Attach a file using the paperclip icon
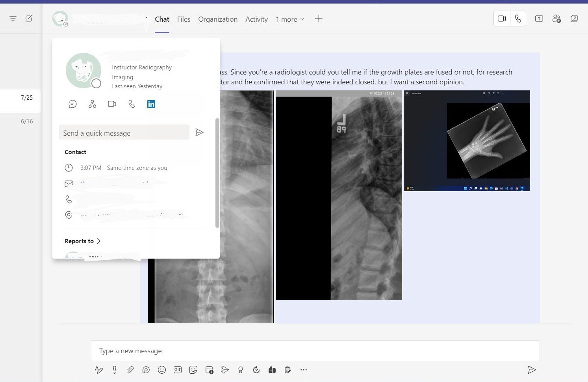This screenshot has height=382, width=588. [x=130, y=370]
